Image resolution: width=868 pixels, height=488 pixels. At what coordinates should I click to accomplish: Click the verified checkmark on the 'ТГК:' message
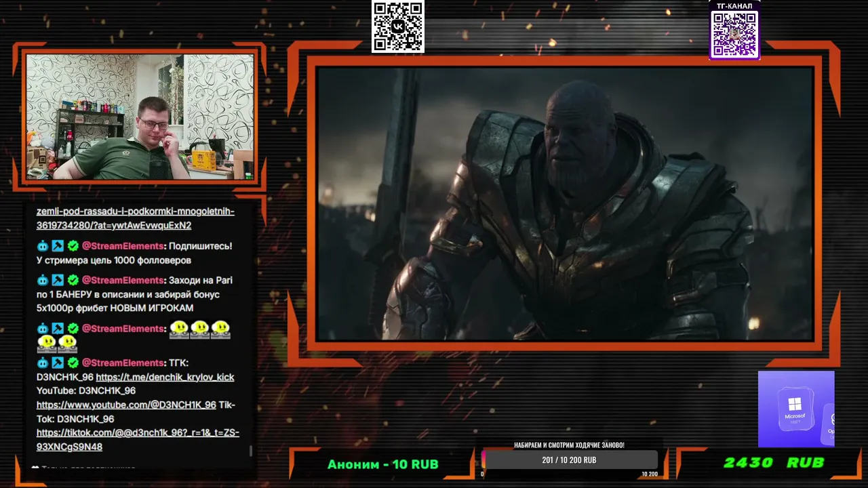point(73,363)
